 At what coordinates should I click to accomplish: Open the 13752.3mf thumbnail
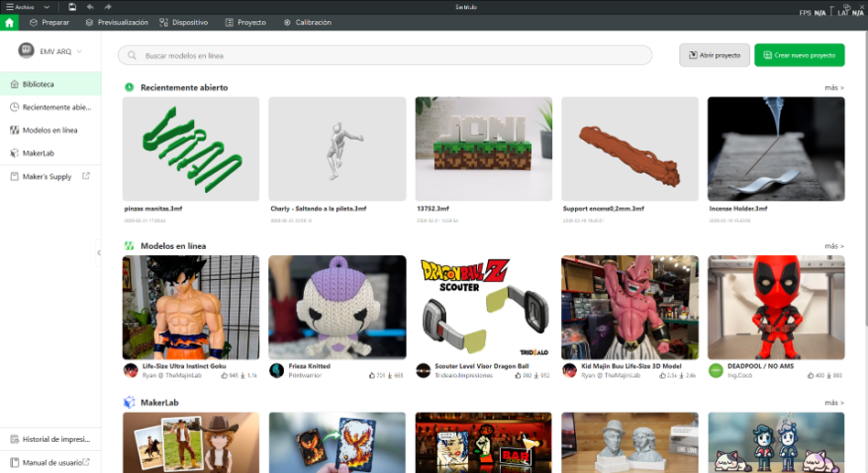483,149
